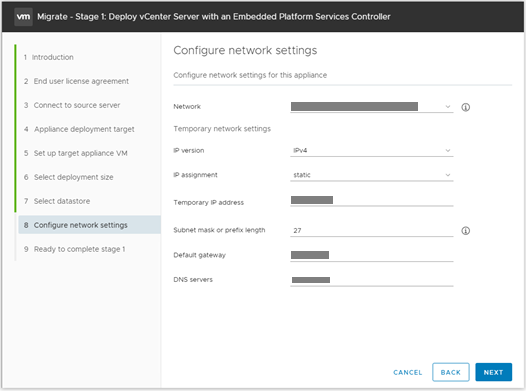Click the IP version label
Screen dimensions: 526x391
point(189,151)
